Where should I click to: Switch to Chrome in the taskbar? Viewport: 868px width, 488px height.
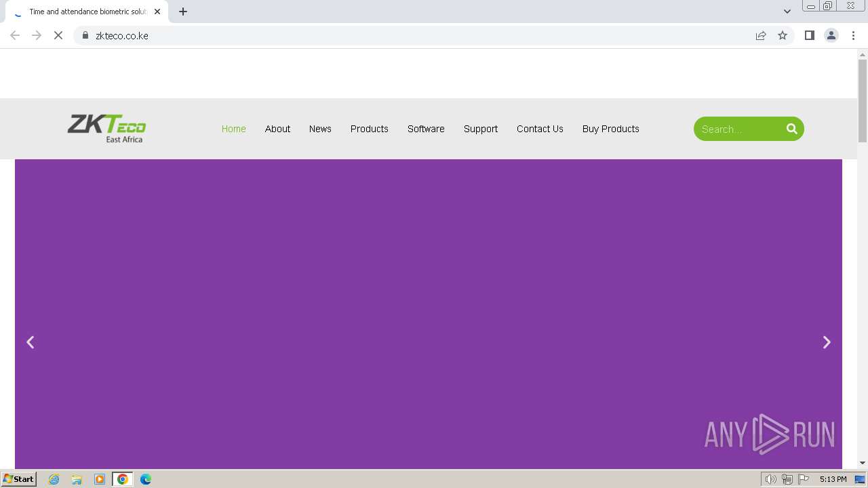(123, 479)
